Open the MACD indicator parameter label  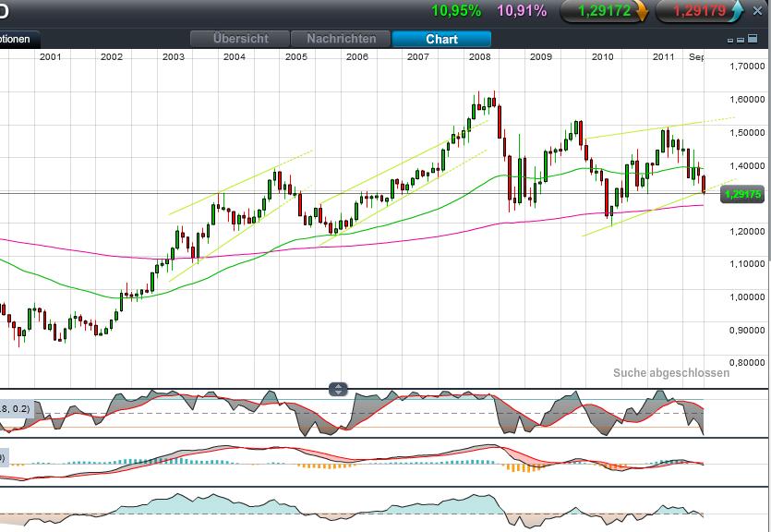[4, 458]
